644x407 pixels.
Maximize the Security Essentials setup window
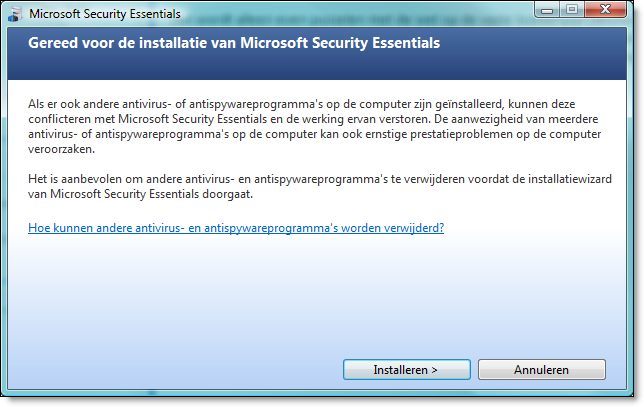point(572,10)
